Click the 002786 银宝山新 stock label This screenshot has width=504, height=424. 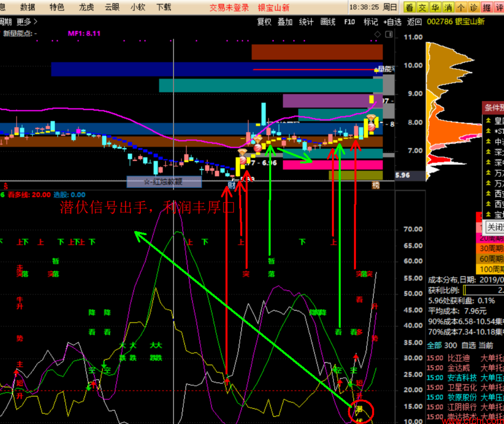click(456, 22)
